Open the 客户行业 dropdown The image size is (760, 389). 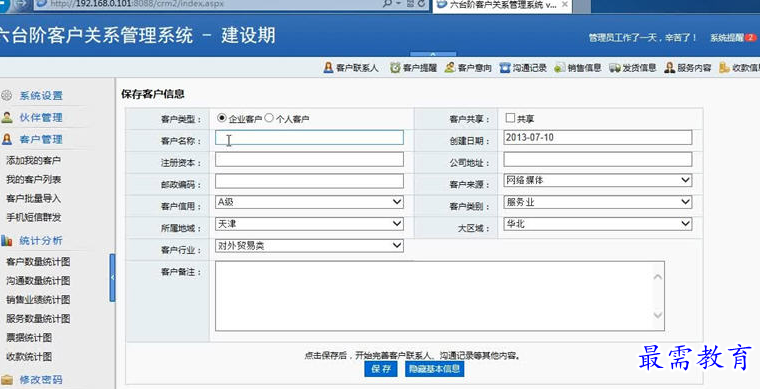pyautogui.click(x=309, y=246)
